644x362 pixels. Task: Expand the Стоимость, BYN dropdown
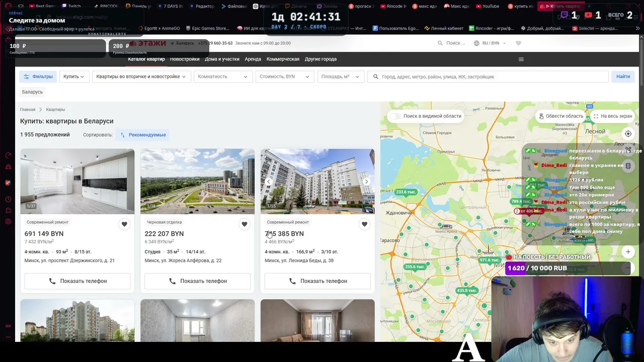coord(284,76)
